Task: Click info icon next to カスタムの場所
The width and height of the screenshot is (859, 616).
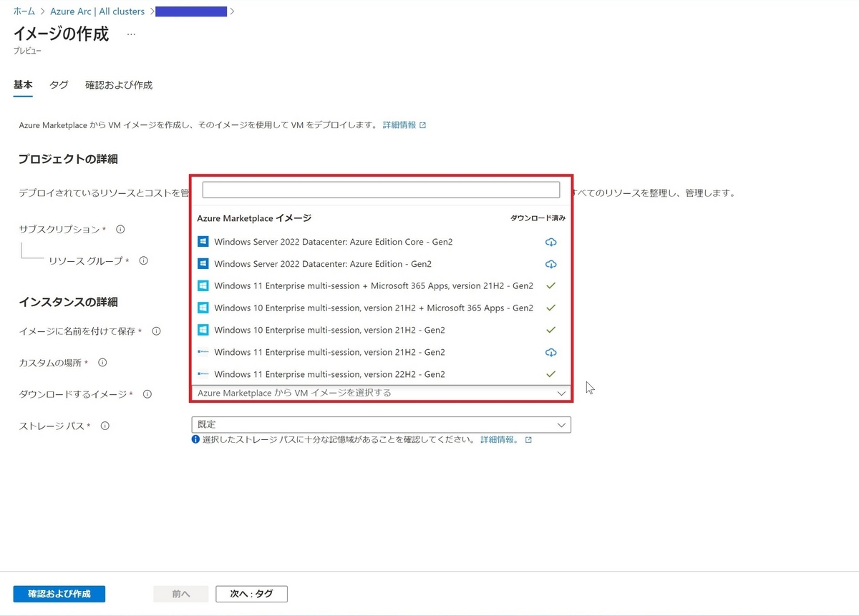Action: (102, 363)
